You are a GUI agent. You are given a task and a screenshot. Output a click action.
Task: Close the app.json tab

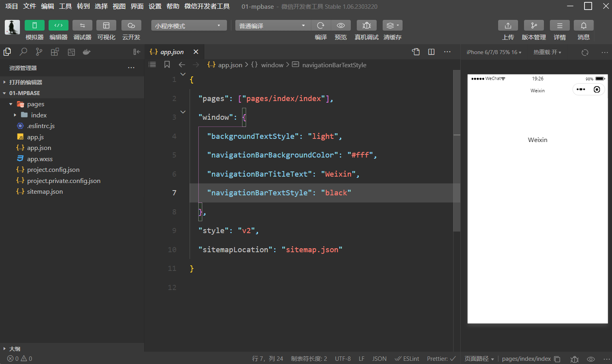pos(196,52)
